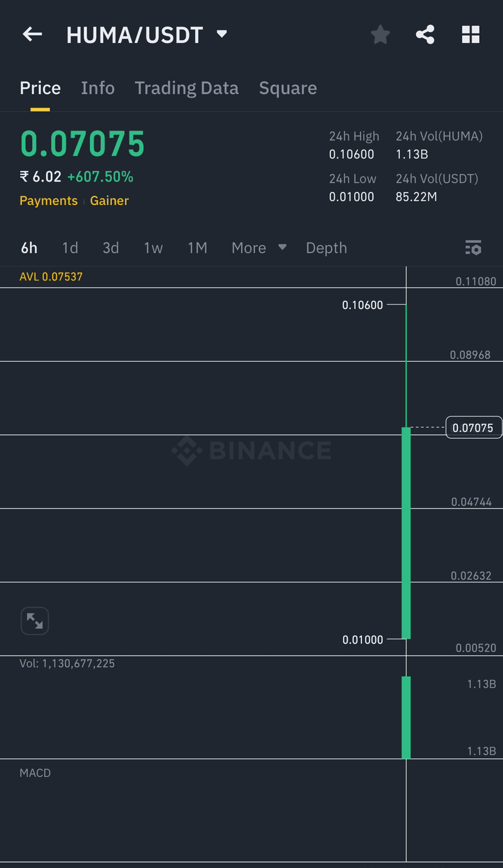Select the Price tab
The image size is (503, 868).
pyautogui.click(x=40, y=88)
